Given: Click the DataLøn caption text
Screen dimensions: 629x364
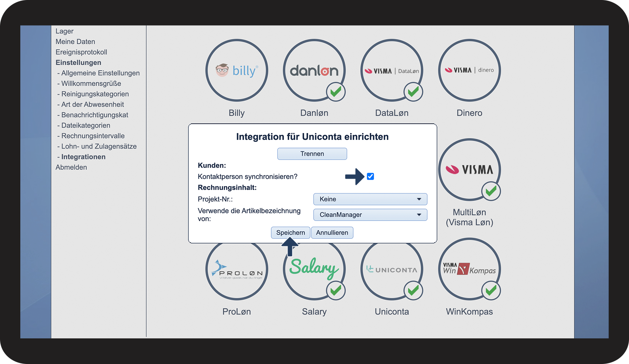Looking at the screenshot, I should (x=392, y=113).
